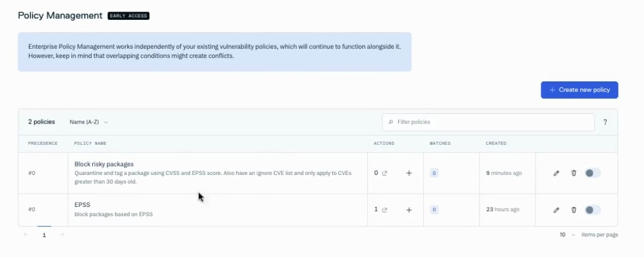Enable the Block risky packages policy toggle
The width and height of the screenshot is (644, 257).
593,173
